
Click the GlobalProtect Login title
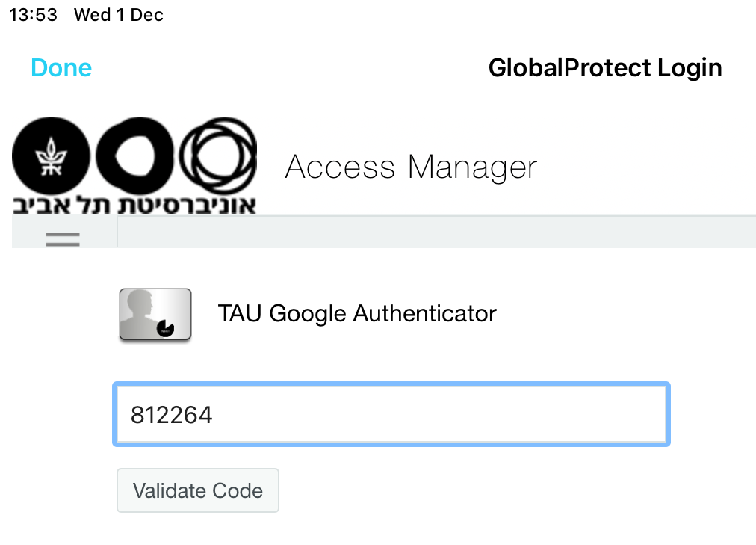pyautogui.click(x=605, y=67)
